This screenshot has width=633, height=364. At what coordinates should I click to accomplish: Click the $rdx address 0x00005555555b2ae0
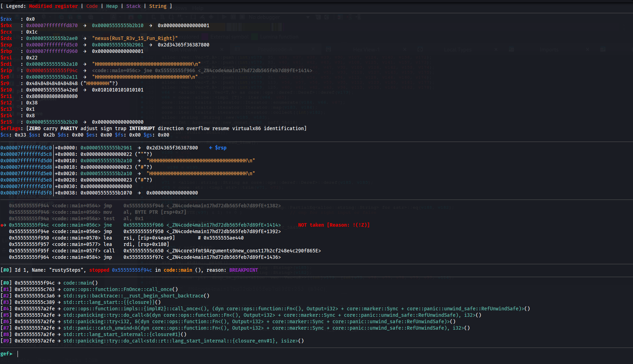pyautogui.click(x=52, y=38)
